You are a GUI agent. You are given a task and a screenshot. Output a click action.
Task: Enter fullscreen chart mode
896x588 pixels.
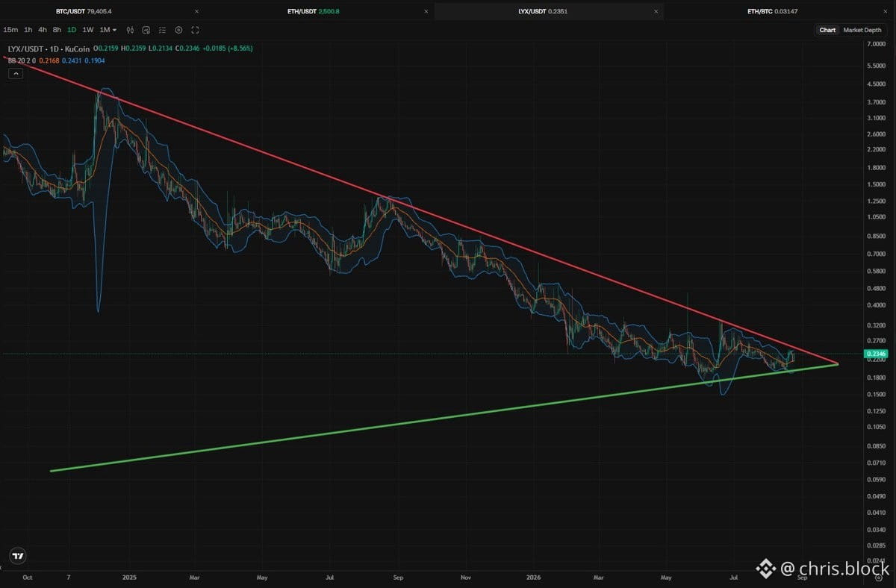pyautogui.click(x=195, y=30)
